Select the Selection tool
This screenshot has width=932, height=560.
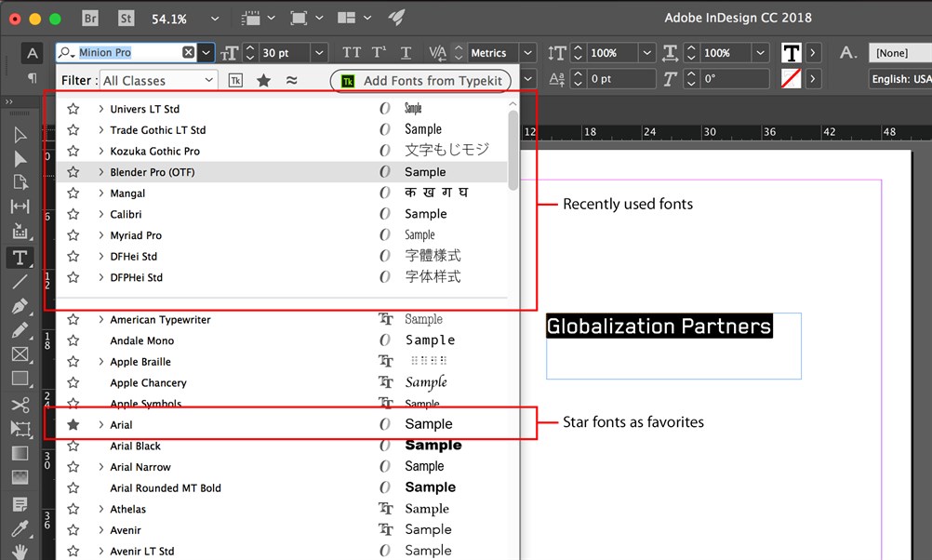[x=20, y=134]
